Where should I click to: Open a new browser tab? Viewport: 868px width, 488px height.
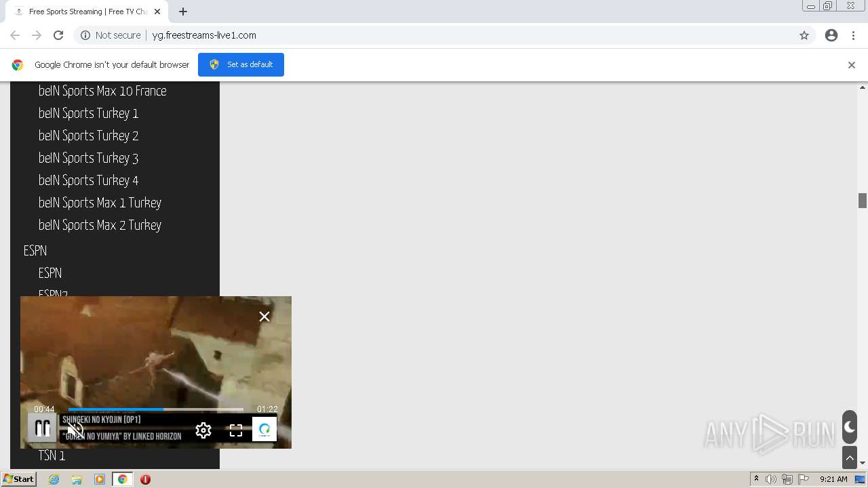coord(183,12)
